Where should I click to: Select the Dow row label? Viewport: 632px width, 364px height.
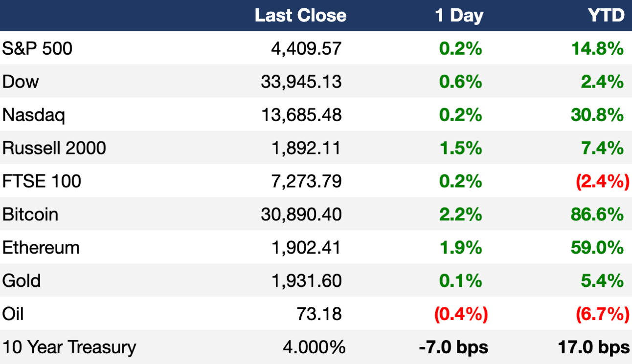20,81
